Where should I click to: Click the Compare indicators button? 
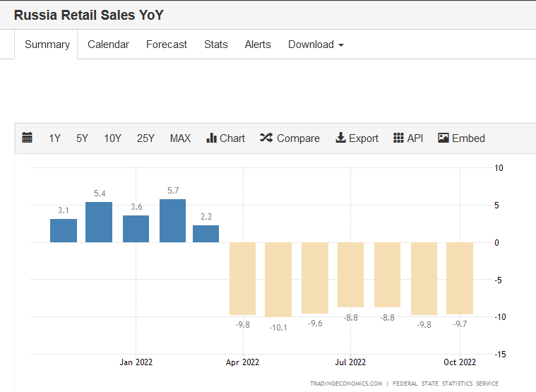pos(290,138)
